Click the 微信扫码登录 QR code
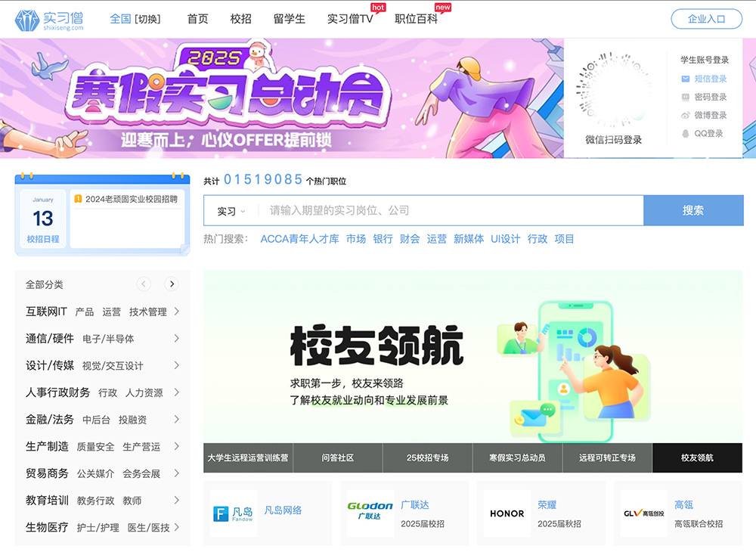756x555 pixels. point(614,93)
